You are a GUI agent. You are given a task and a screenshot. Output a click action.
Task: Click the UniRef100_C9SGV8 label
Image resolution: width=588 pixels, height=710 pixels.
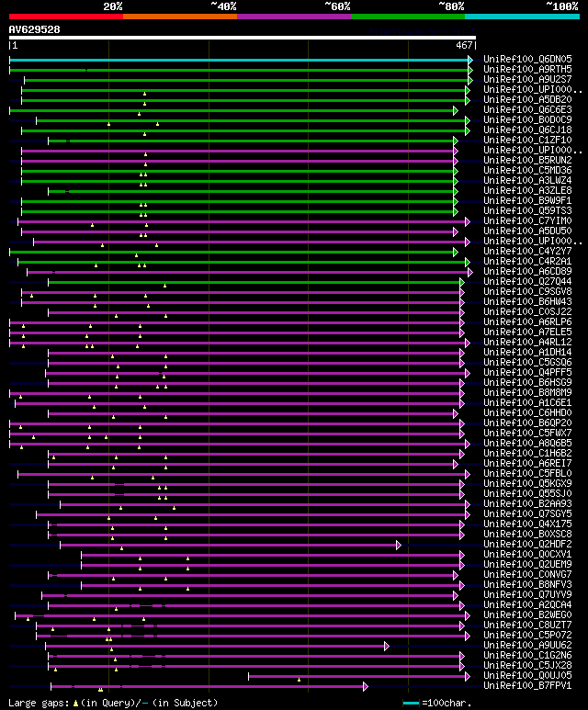(x=527, y=291)
